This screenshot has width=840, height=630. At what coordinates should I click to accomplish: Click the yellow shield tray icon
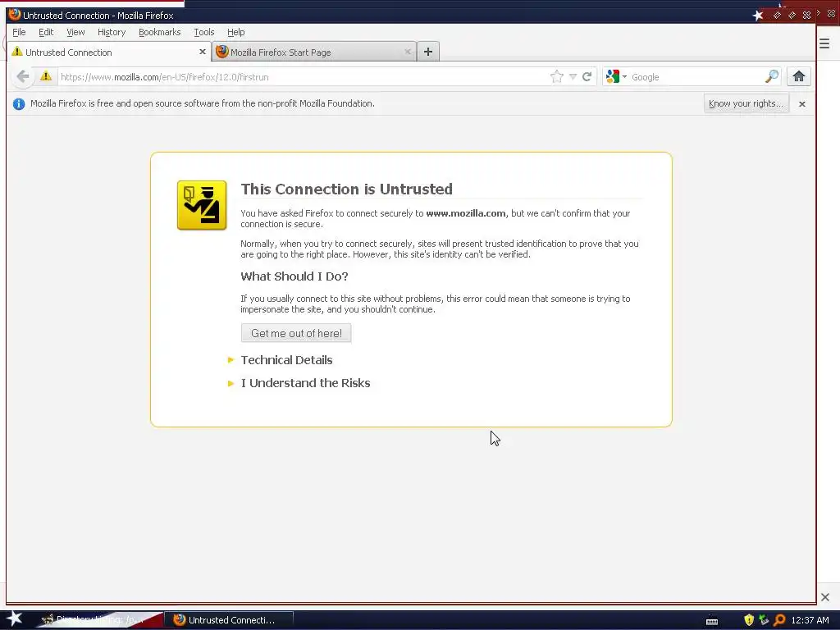(x=749, y=620)
